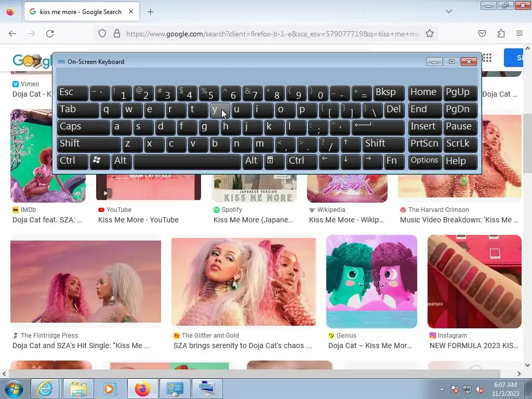Open Wikipedia 'Kiss Me More' result link
Screen dimensions: 532x399
pos(347,220)
